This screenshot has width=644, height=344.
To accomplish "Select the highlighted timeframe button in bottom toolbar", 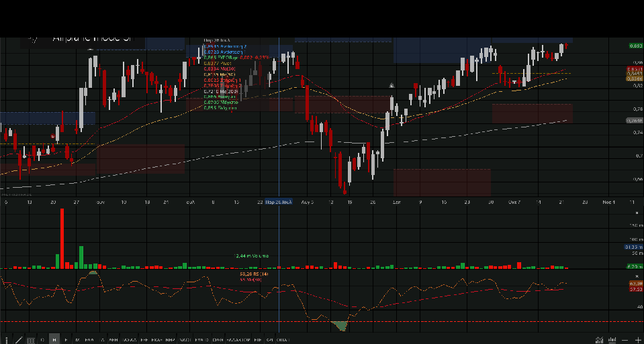I will click(x=54, y=339).
